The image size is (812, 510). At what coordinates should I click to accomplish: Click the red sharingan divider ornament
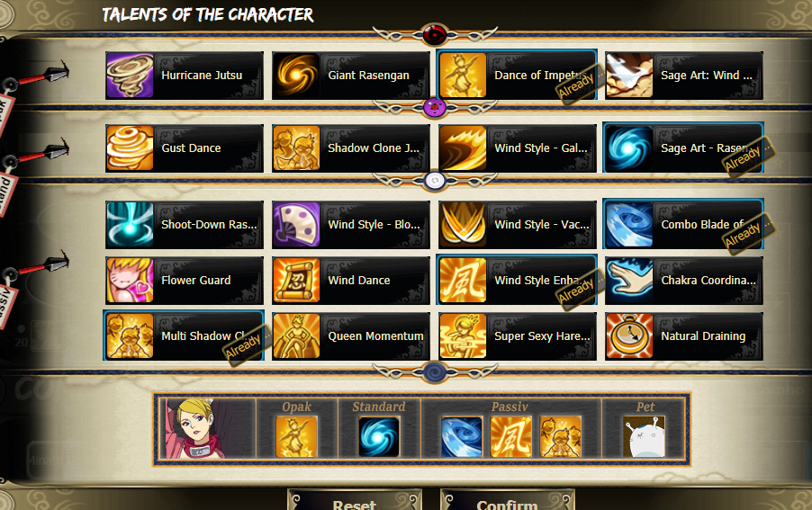coord(435,35)
